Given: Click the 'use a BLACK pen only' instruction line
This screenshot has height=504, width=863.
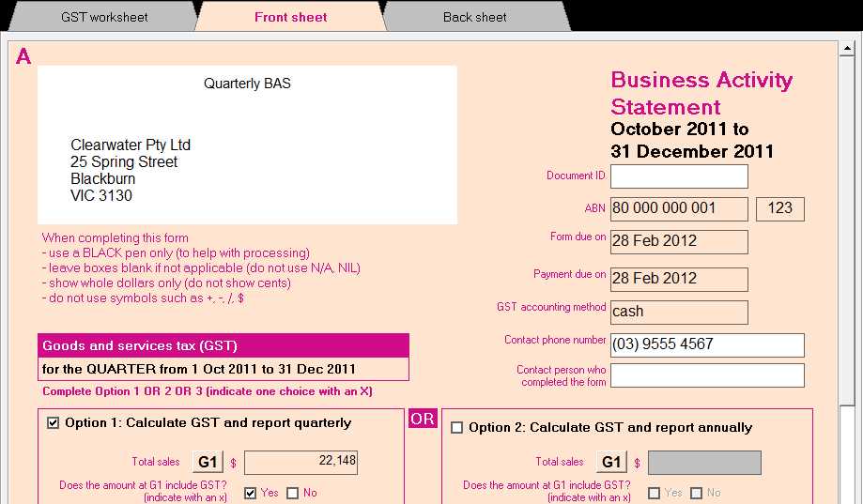Looking at the screenshot, I should (176, 253).
